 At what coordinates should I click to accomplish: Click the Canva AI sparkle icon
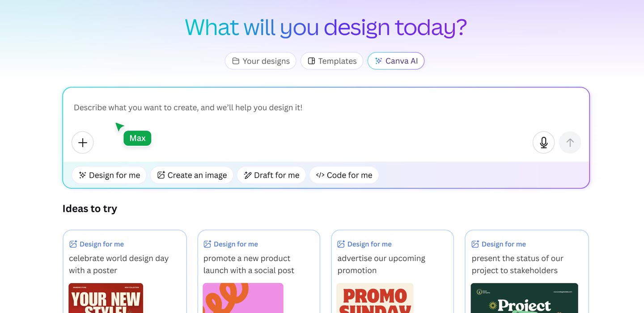378,61
